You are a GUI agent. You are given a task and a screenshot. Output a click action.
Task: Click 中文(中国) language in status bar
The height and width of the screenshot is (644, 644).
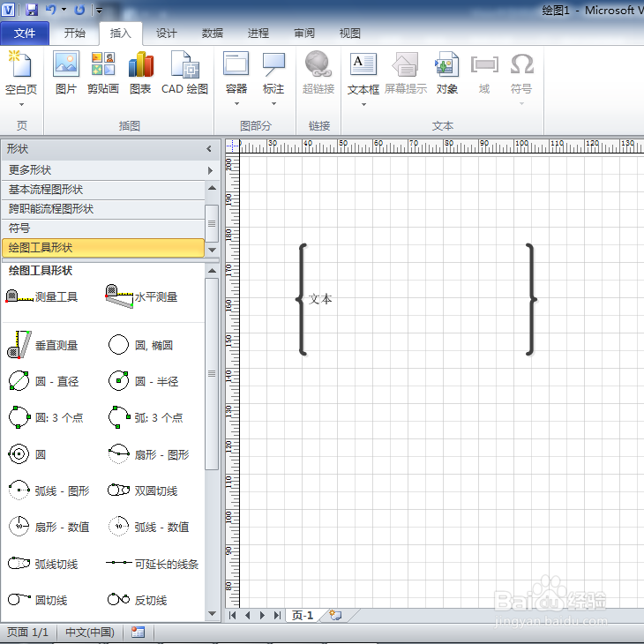coord(90,632)
